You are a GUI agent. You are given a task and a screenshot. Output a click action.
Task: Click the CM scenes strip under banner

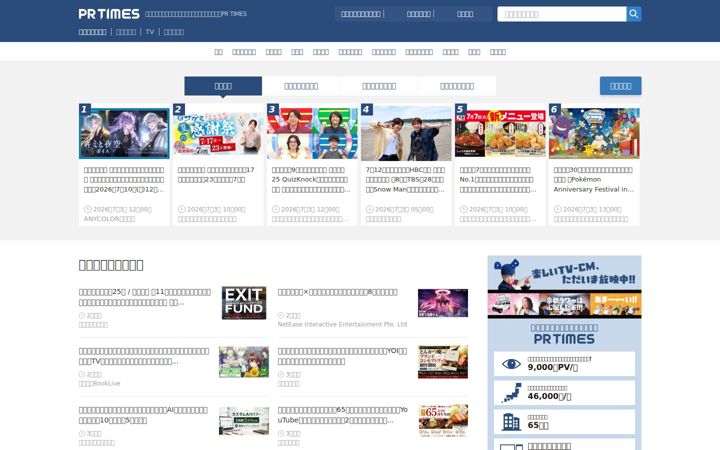point(564,304)
